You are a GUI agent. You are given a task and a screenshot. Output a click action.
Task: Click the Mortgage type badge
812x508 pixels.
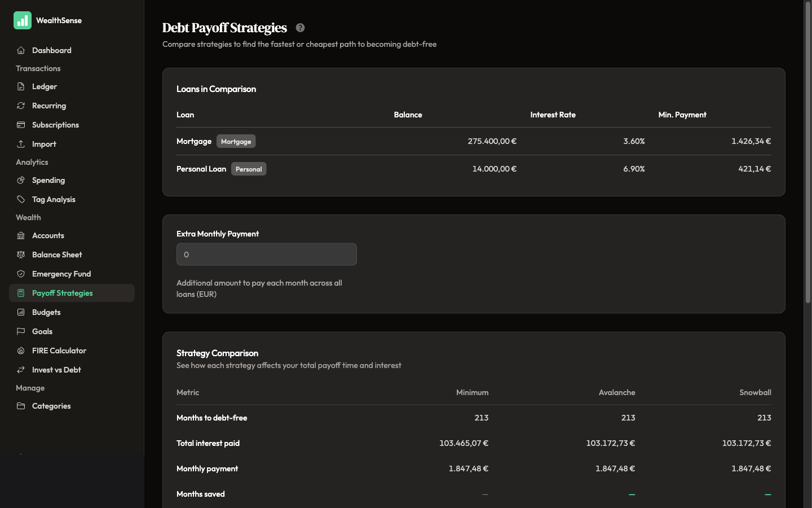coord(236,141)
